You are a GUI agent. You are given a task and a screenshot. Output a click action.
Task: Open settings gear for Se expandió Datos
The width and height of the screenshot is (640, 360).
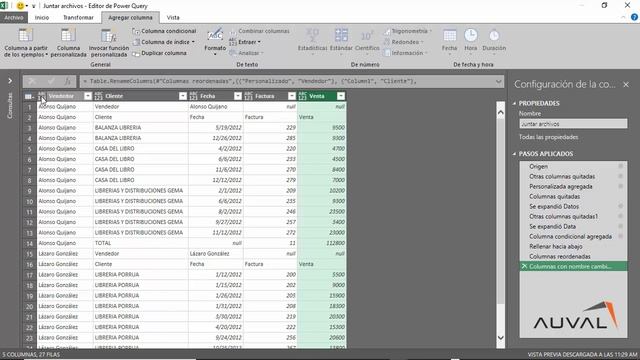pyautogui.click(x=620, y=206)
